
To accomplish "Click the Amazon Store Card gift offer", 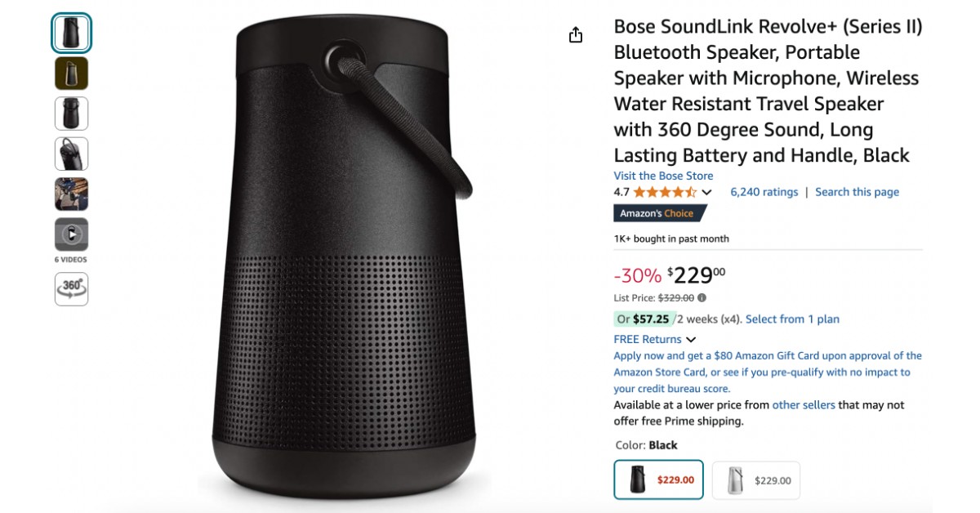I will [768, 372].
